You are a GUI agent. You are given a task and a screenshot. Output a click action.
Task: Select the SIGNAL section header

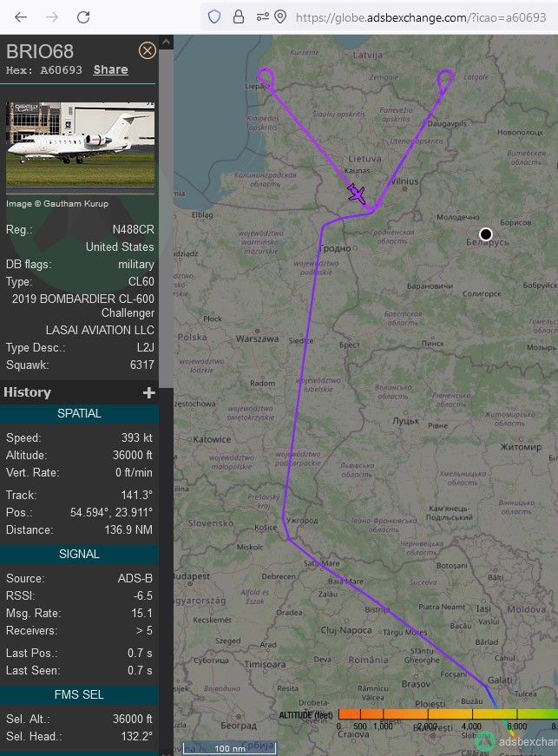point(80,554)
